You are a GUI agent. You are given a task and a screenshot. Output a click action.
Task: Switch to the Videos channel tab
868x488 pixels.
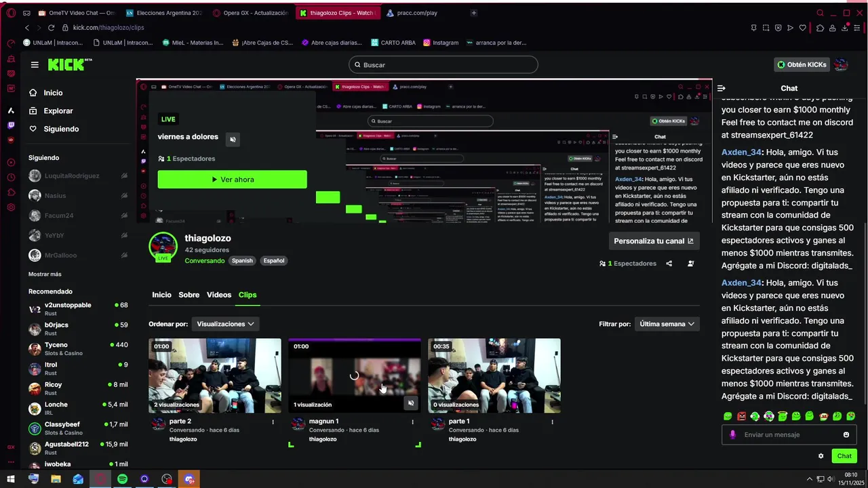click(x=219, y=295)
